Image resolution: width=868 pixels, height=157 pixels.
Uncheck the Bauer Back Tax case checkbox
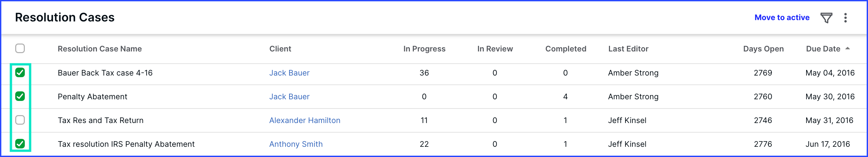click(x=20, y=73)
